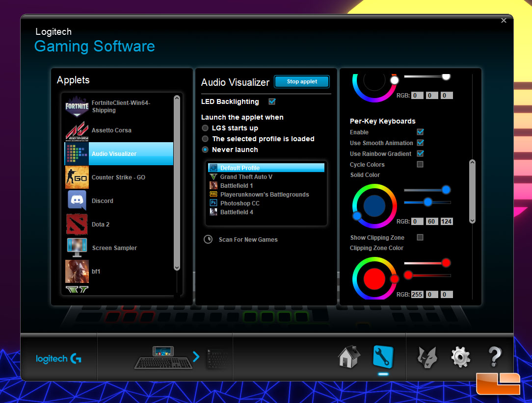This screenshot has width=532, height=403.
Task: Click the Solid Color hue ring handle
Action: pos(357,216)
